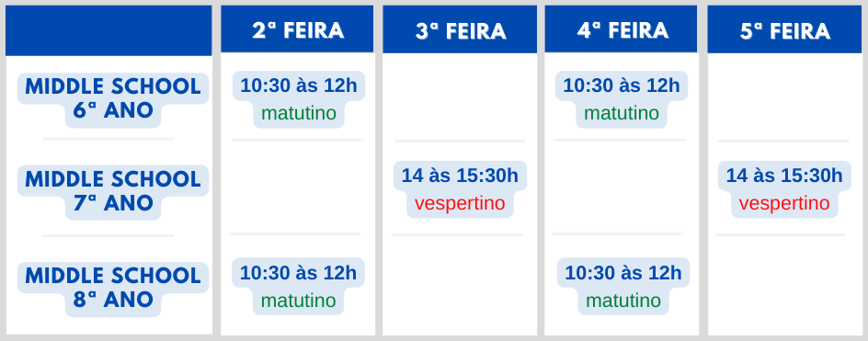Click the matutino tag under 8ª Ano Monday
868x341 pixels.
pos(298,301)
